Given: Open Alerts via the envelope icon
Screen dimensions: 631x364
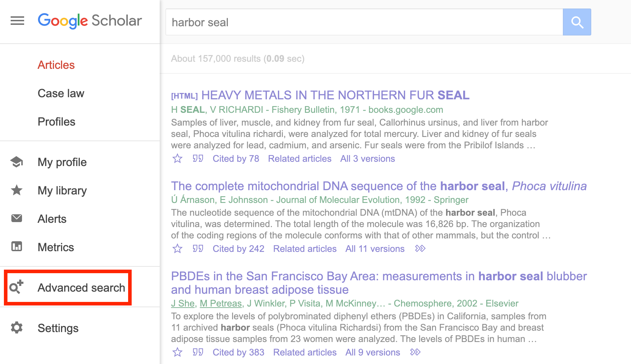Looking at the screenshot, I should tap(16, 219).
